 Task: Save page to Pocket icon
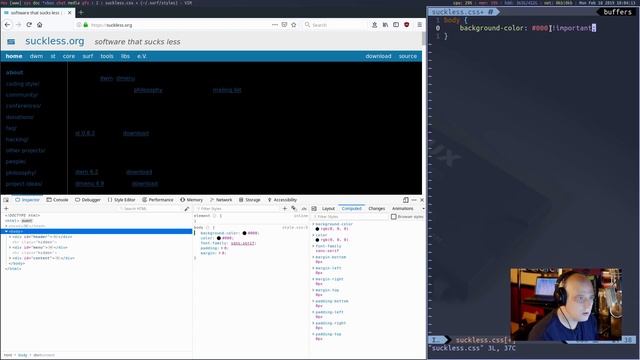284,25
